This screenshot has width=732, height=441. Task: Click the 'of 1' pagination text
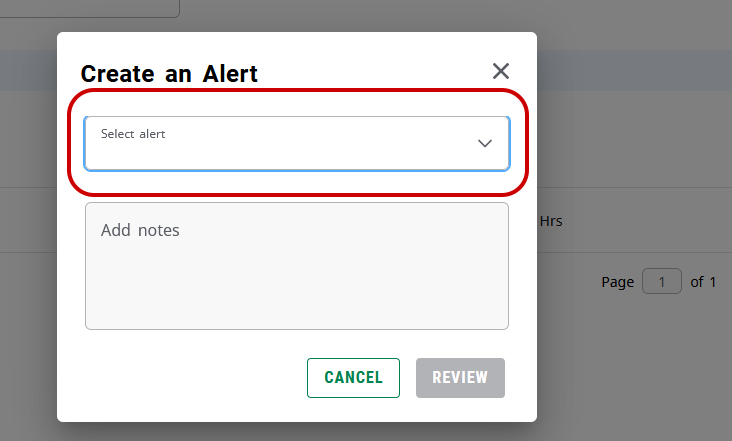[703, 282]
